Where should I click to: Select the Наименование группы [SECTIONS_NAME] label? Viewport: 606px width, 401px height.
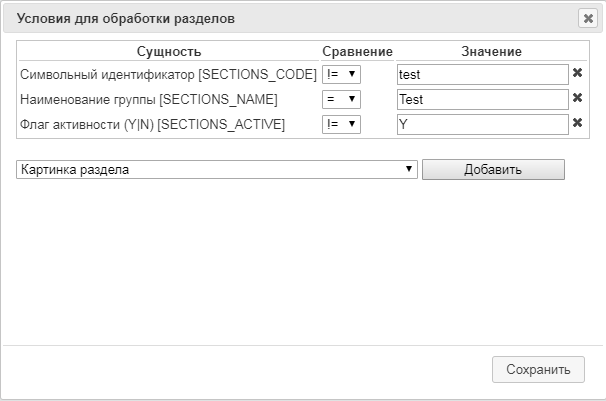coord(149,99)
